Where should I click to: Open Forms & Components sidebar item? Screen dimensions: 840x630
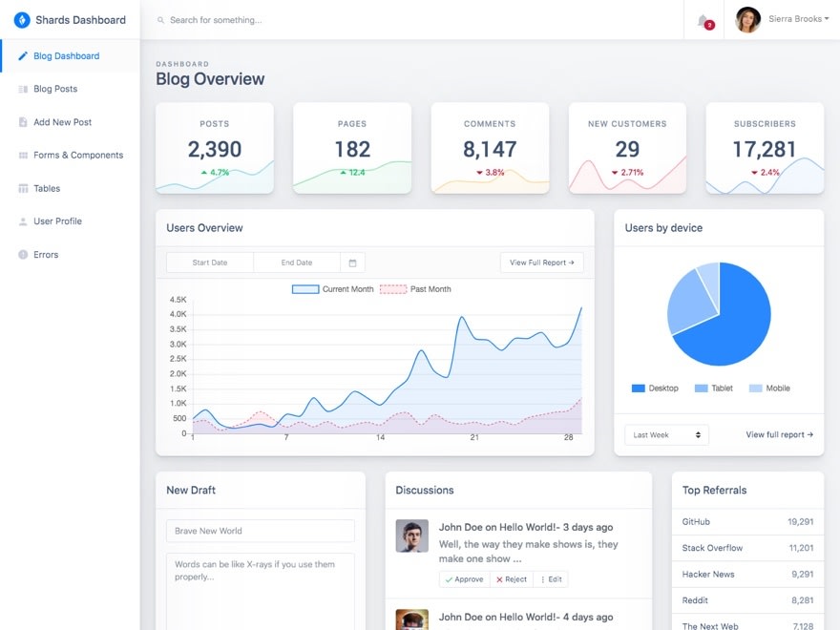coord(78,155)
